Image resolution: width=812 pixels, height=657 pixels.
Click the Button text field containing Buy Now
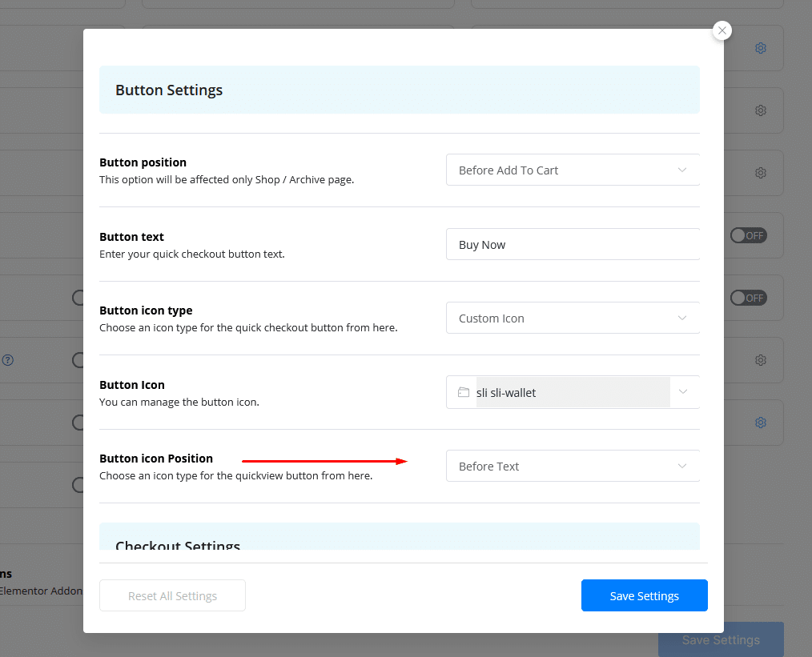coord(573,245)
